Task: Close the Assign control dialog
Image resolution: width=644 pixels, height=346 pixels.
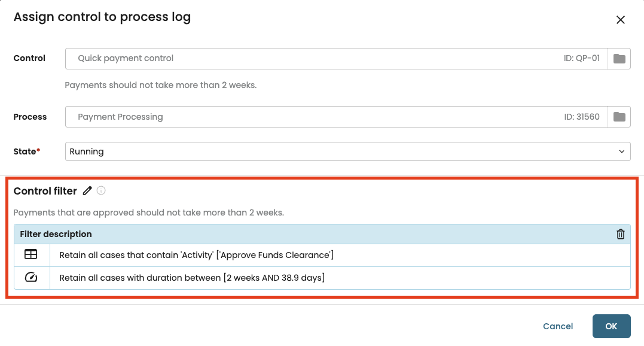Action: pyautogui.click(x=620, y=20)
